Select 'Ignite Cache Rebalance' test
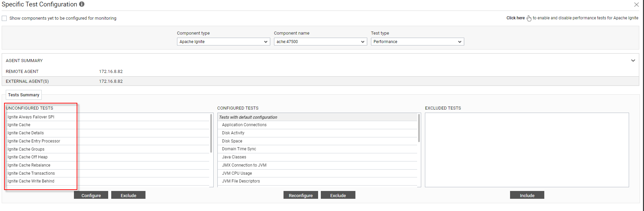This screenshot has width=644, height=211. coord(108,165)
